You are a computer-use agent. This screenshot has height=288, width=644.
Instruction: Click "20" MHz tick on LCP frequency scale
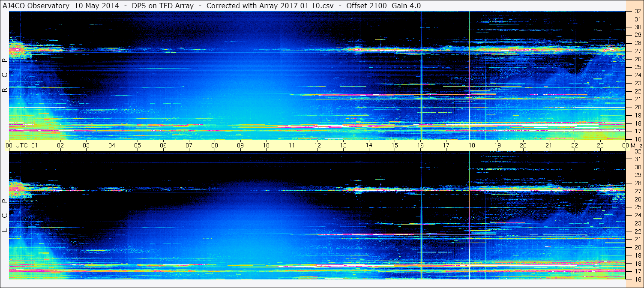[x=638, y=247]
